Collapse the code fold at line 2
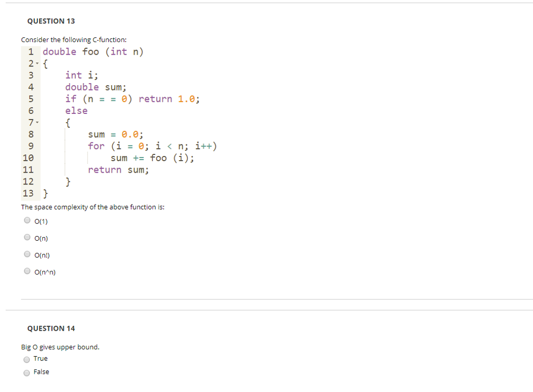The height and width of the screenshot is (392, 533). pyautogui.click(x=37, y=63)
